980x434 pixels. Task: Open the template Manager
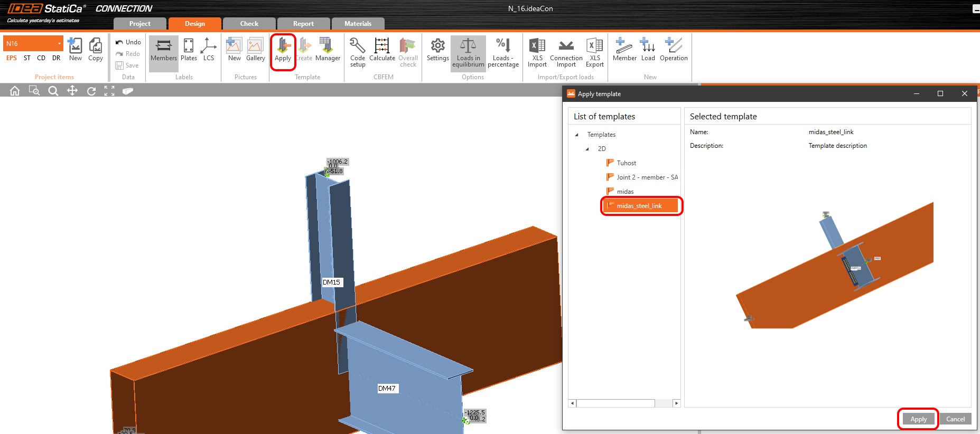(328, 51)
